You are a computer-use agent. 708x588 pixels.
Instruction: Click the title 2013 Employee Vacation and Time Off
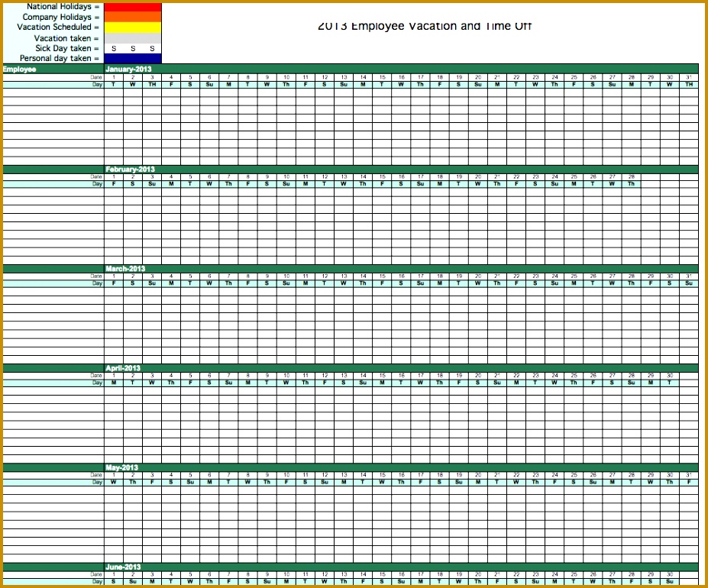click(x=425, y=24)
